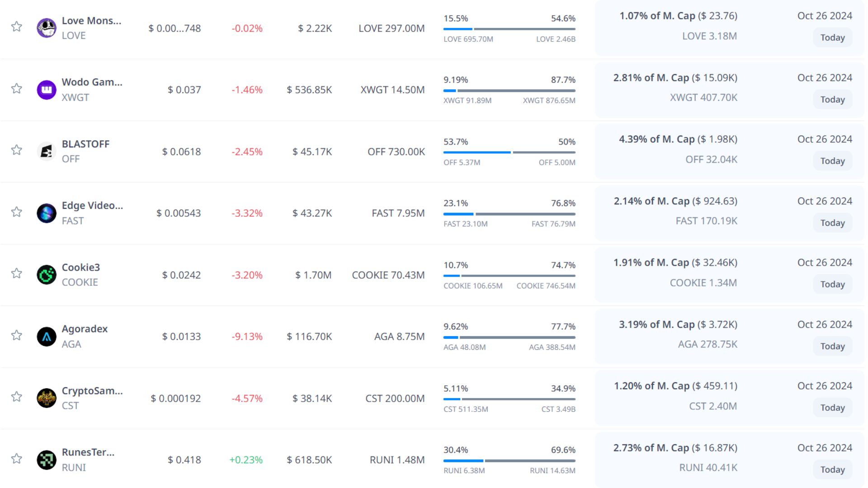Click the Wodo Gaming purple logo icon
Screen dimensions: 868x488
pos(46,90)
